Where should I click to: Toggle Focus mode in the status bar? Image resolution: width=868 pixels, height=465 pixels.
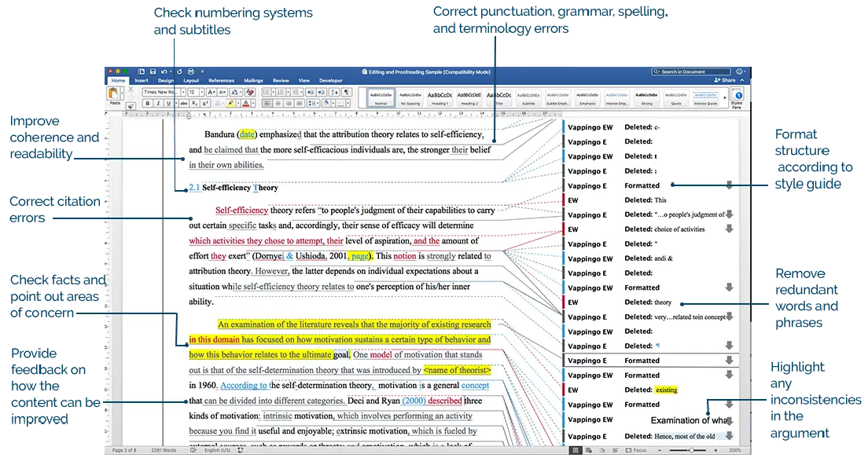(634, 449)
